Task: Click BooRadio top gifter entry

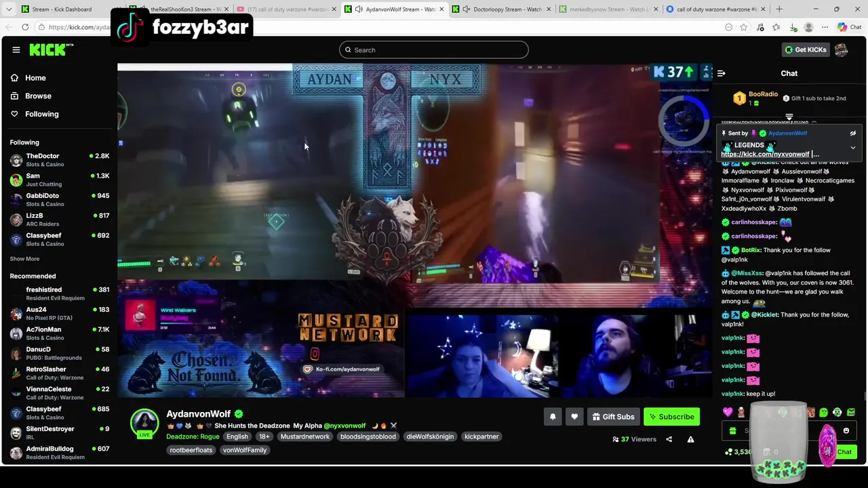Action: click(x=754, y=98)
